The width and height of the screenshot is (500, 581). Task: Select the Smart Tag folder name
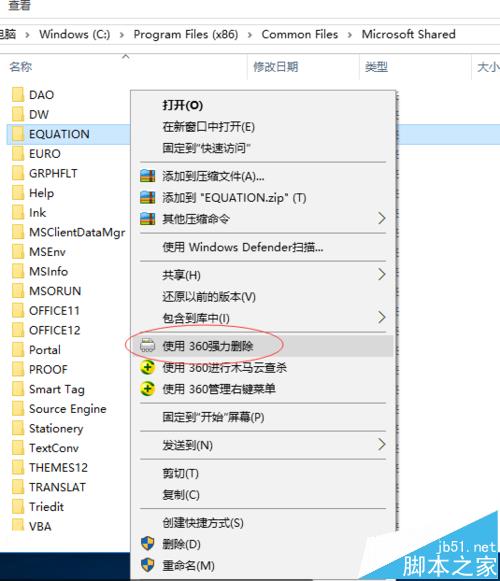[57, 389]
